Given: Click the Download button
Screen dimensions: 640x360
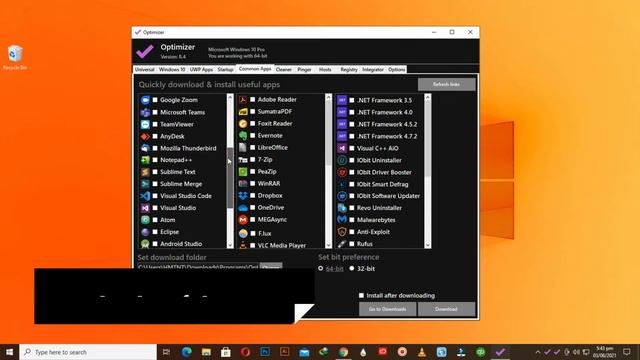Looking at the screenshot, I should click(446, 309).
